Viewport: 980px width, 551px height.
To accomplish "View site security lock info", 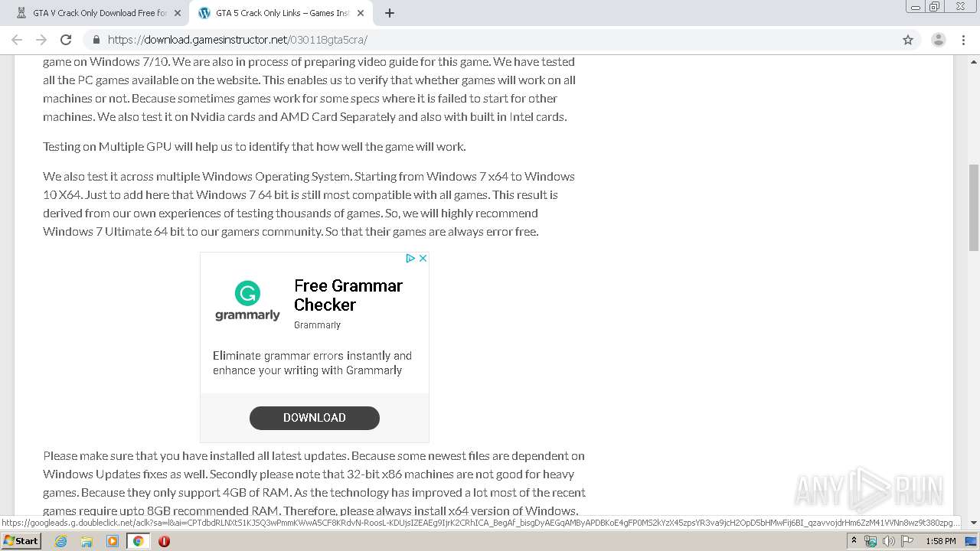I will pos(96,40).
